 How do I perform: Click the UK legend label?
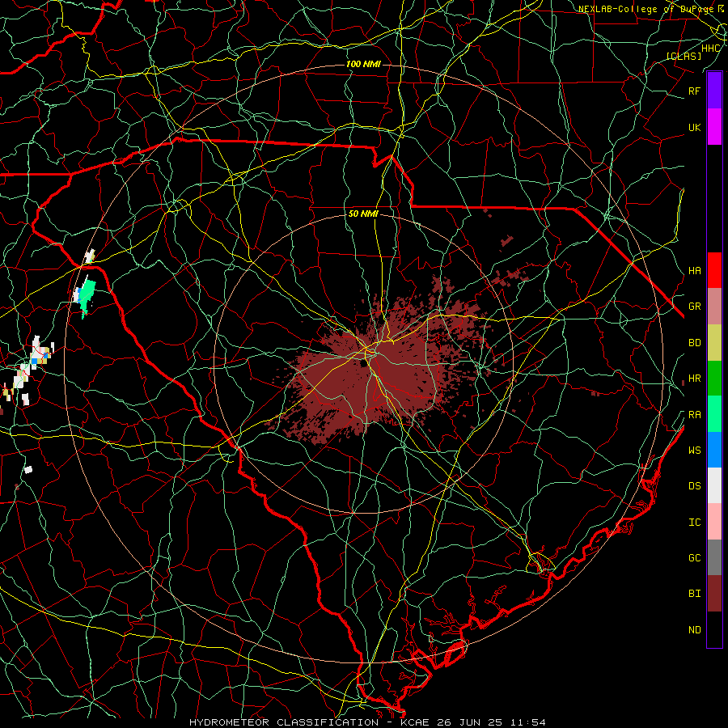click(x=694, y=127)
